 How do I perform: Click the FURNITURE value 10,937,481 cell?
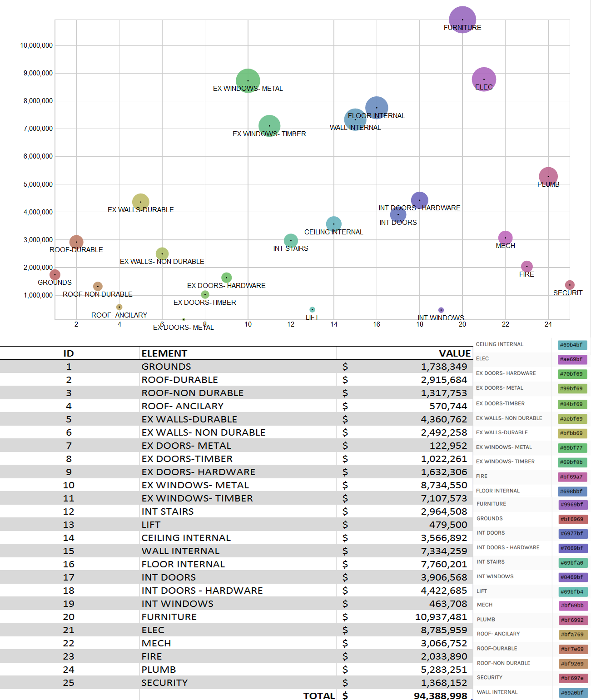(x=441, y=617)
